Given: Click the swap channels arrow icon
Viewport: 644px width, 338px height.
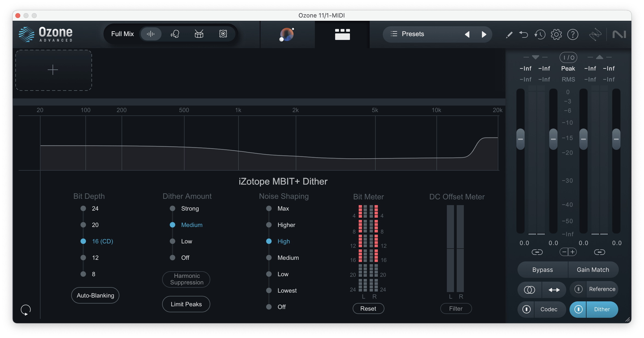Looking at the screenshot, I should [x=554, y=290].
